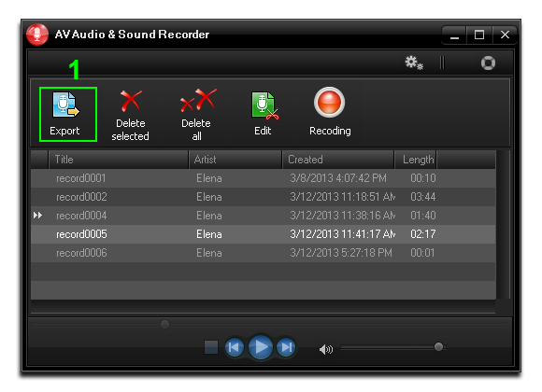Screen dimensions: 542x392
Task: Click the Delete all double-X icon
Action: click(198, 100)
